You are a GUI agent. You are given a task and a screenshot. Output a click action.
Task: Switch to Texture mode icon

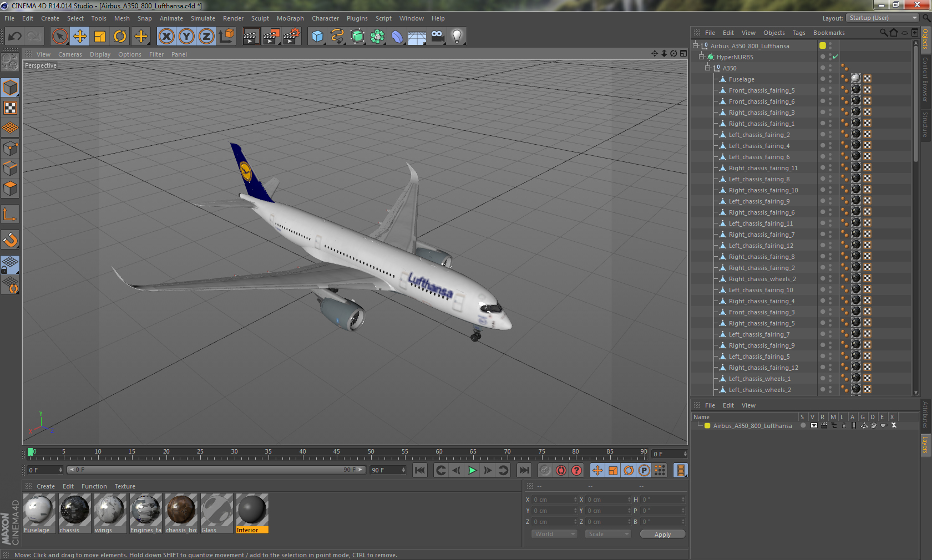[10, 108]
